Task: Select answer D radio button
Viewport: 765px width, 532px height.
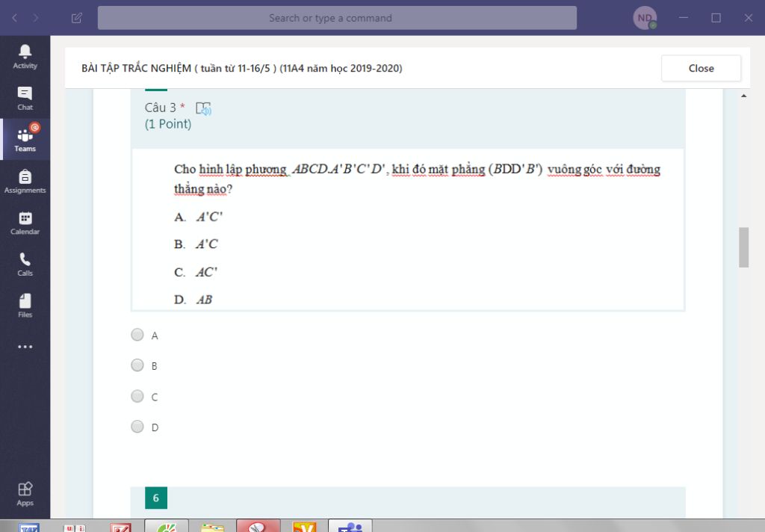Action: click(137, 427)
